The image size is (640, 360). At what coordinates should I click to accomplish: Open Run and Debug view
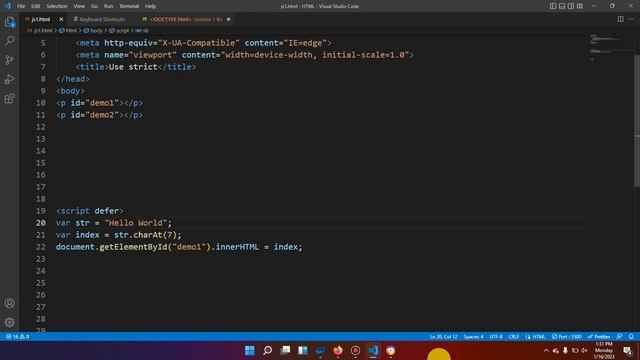[9, 79]
